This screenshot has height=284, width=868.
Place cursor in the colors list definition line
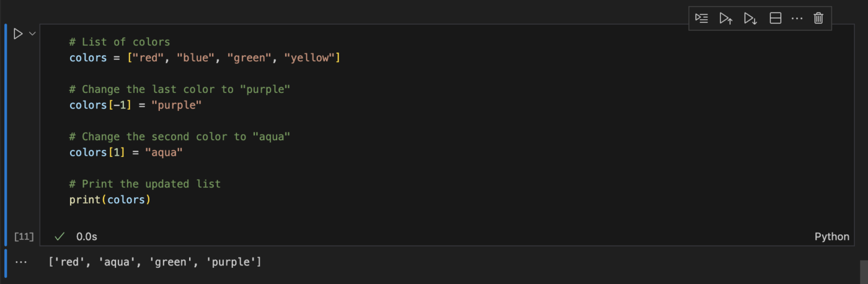(x=205, y=58)
